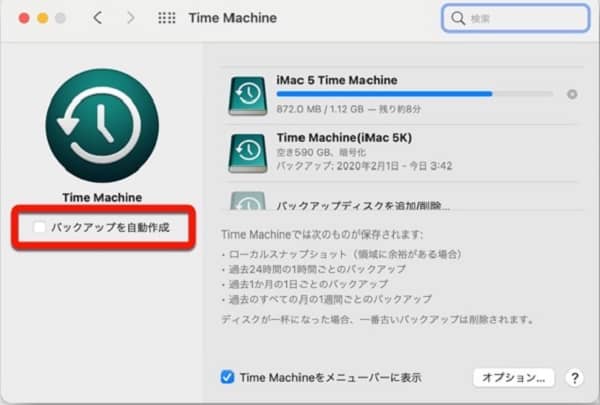Image resolution: width=600 pixels, height=405 pixels.
Task: Minimize the window with the yellow button
Action: coord(42,18)
